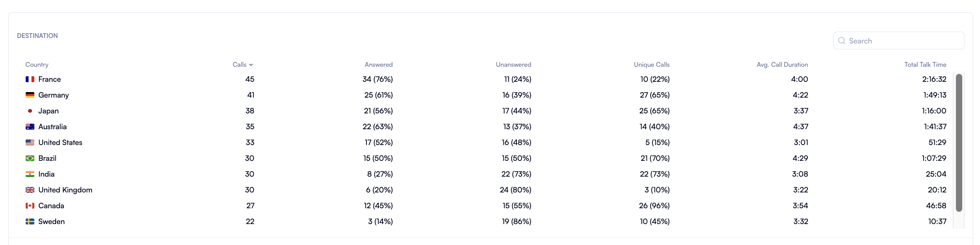Click the Canada flag icon
980x245 pixels.
(30, 206)
